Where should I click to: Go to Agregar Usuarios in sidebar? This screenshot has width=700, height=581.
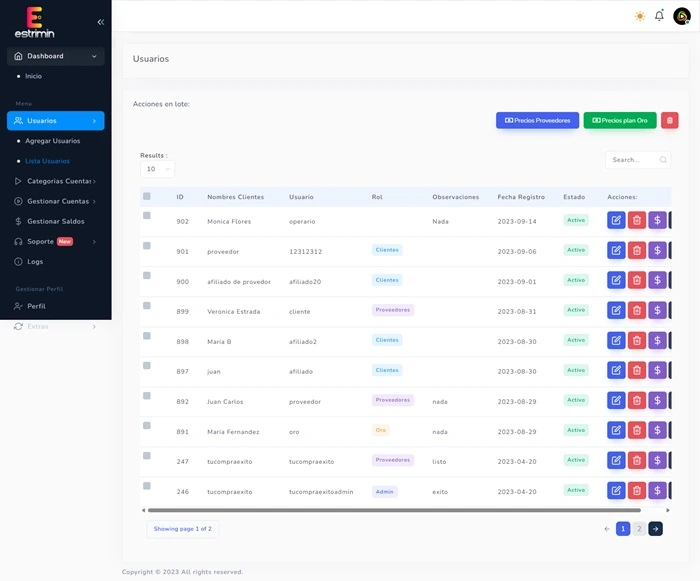pos(52,141)
